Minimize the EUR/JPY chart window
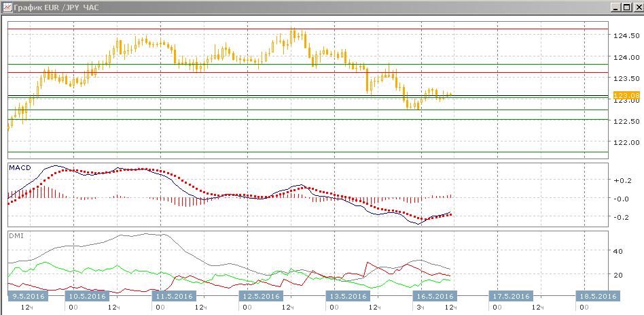Viewport: 644px width, 315px height. click(x=615, y=7)
